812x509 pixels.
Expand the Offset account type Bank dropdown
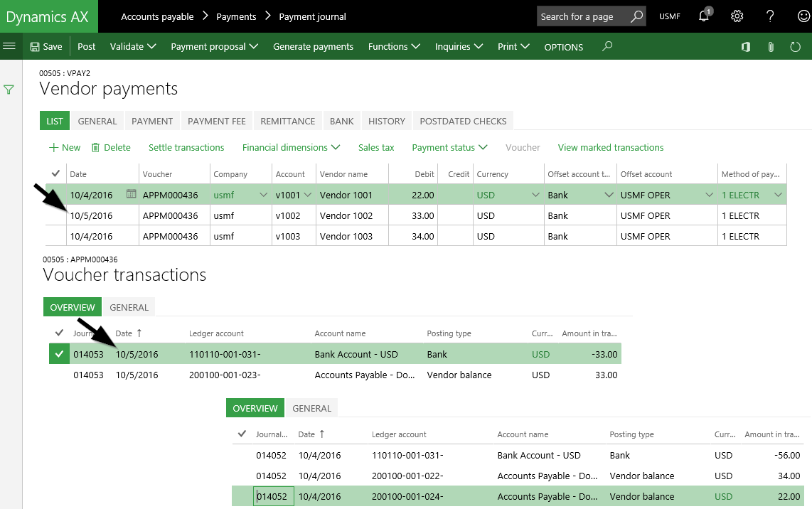[609, 195]
